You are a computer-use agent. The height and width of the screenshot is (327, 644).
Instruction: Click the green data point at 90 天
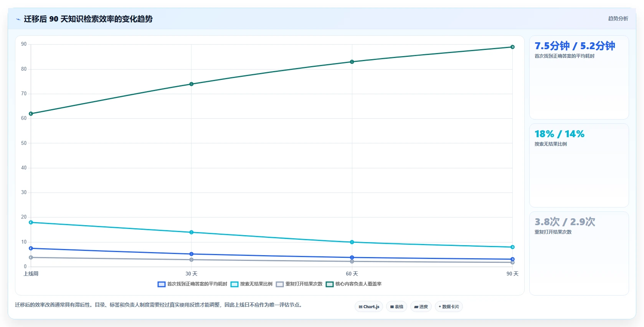click(512, 47)
